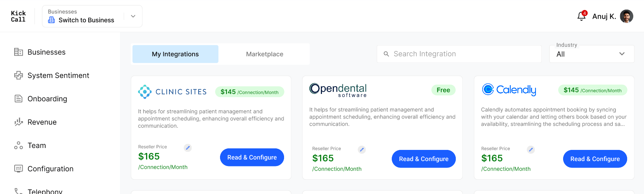The width and height of the screenshot is (644, 194).
Task: Click the Kick Call logo
Action: (x=18, y=16)
